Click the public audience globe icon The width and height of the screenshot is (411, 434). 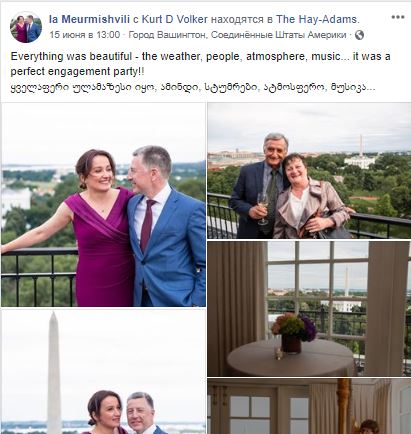(x=359, y=35)
